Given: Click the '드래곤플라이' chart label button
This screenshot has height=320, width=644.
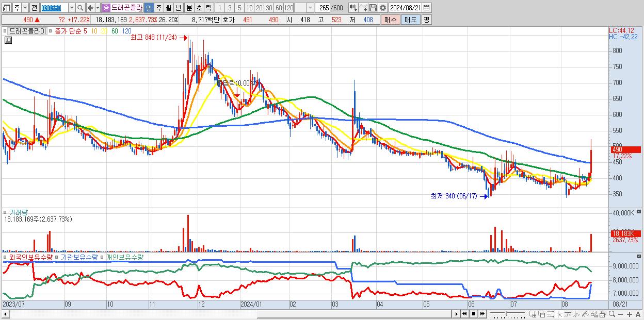Looking at the screenshot, I should pos(28,31).
